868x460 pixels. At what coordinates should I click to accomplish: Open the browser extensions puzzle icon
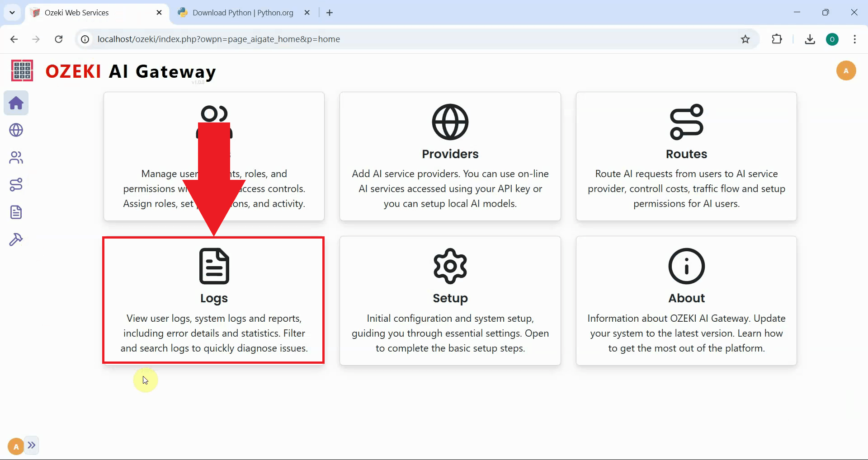coord(777,39)
